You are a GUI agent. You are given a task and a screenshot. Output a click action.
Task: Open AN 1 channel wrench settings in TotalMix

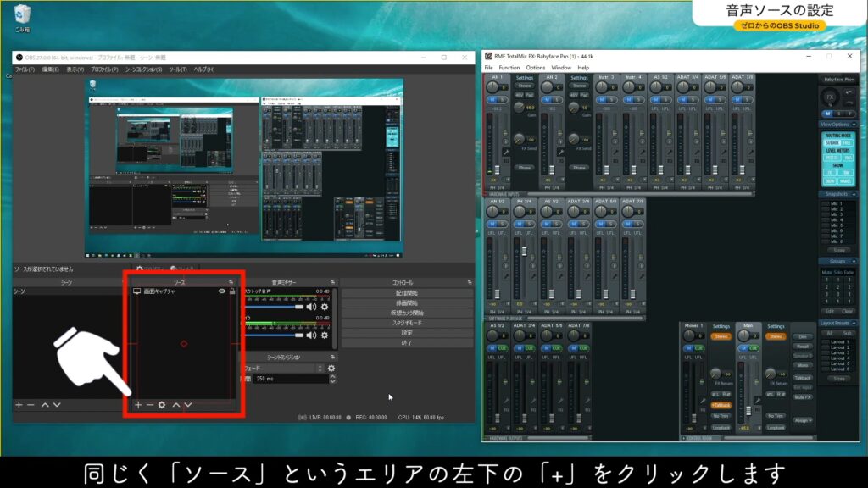(506, 152)
